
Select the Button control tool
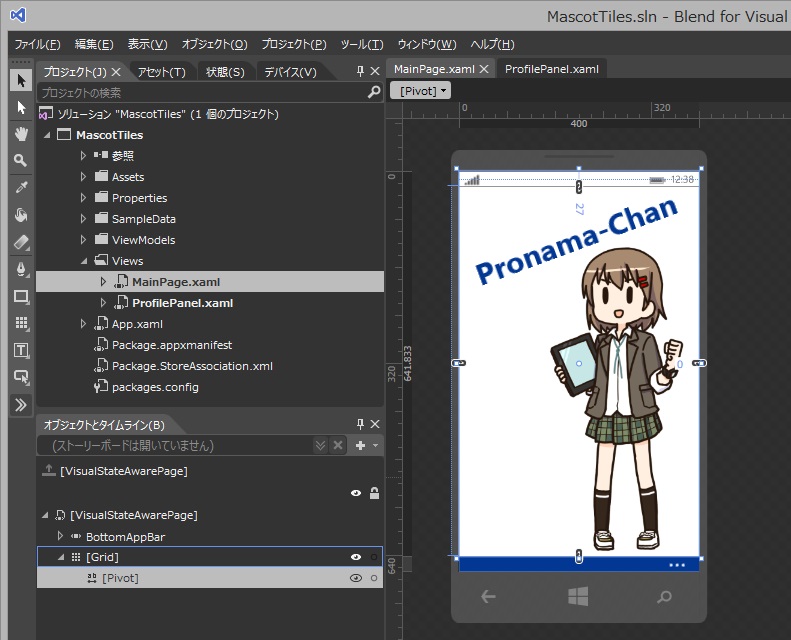[x=21, y=377]
